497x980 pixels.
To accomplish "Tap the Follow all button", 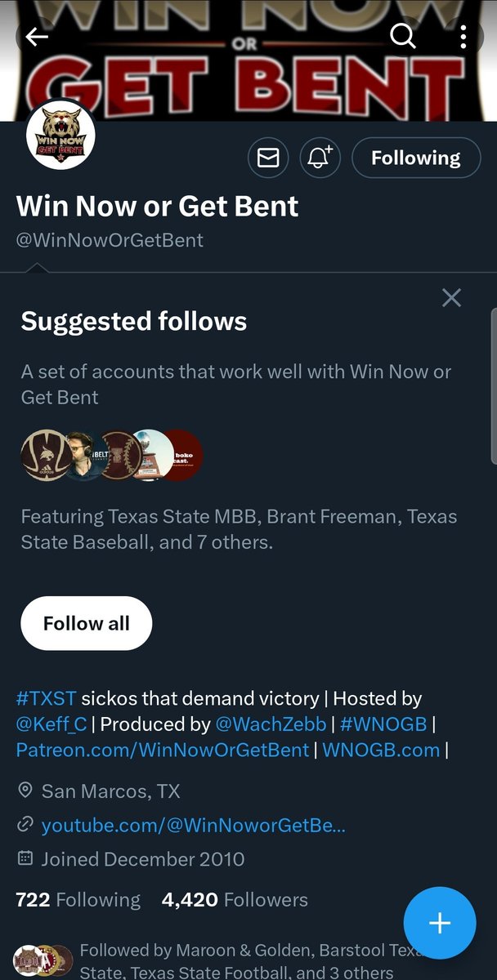I will pyautogui.click(x=87, y=623).
